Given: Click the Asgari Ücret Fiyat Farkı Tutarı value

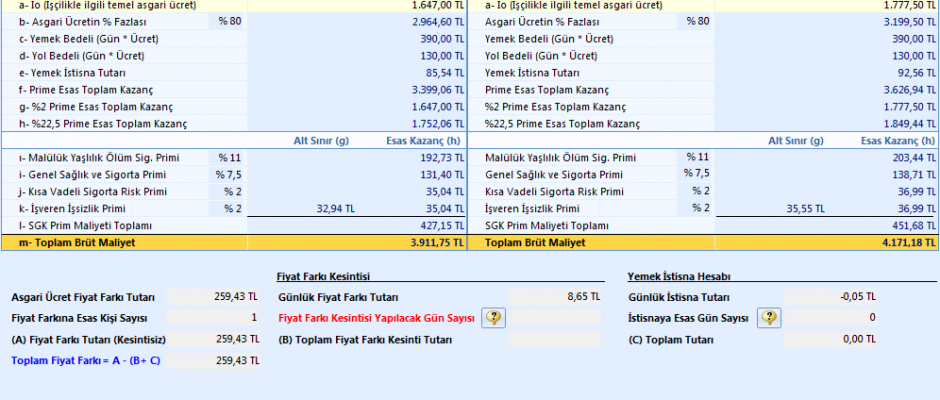Looking at the screenshot, I should (214, 297).
